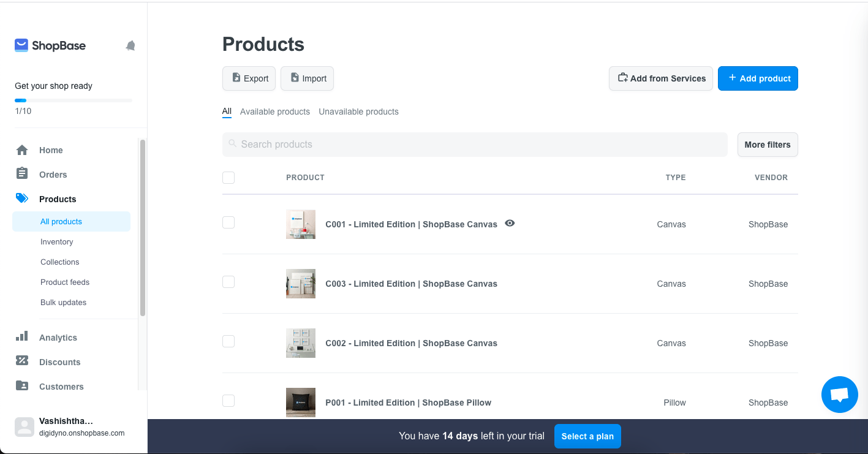Image resolution: width=868 pixels, height=454 pixels.
Task: Click the ShopBase logo
Action: click(x=50, y=45)
